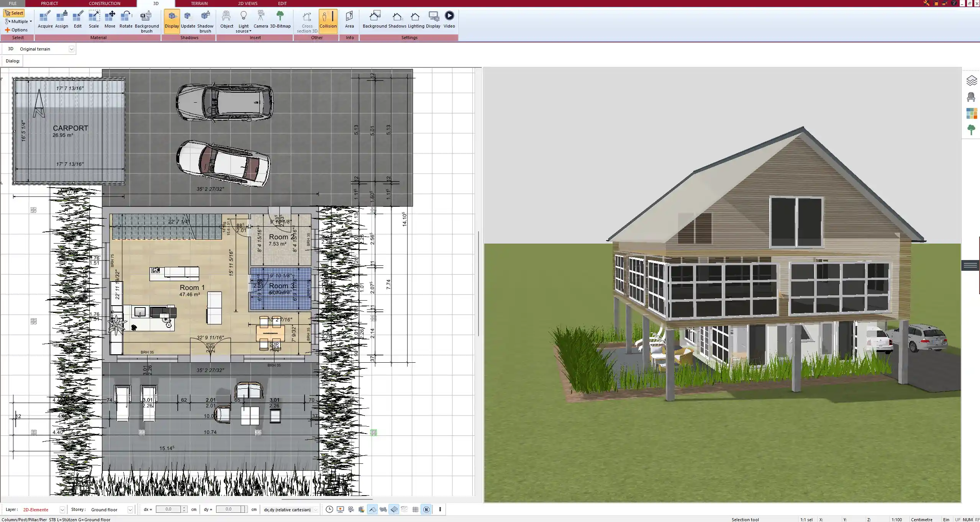Insert a 3D-Bitmap tree icon
This screenshot has width=980, height=522.
click(280, 20)
